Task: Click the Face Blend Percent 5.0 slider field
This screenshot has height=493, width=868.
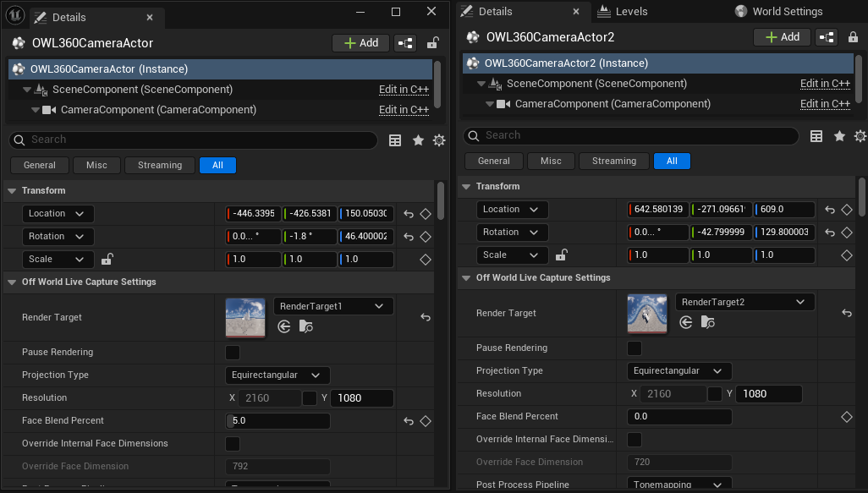Action: (x=279, y=421)
